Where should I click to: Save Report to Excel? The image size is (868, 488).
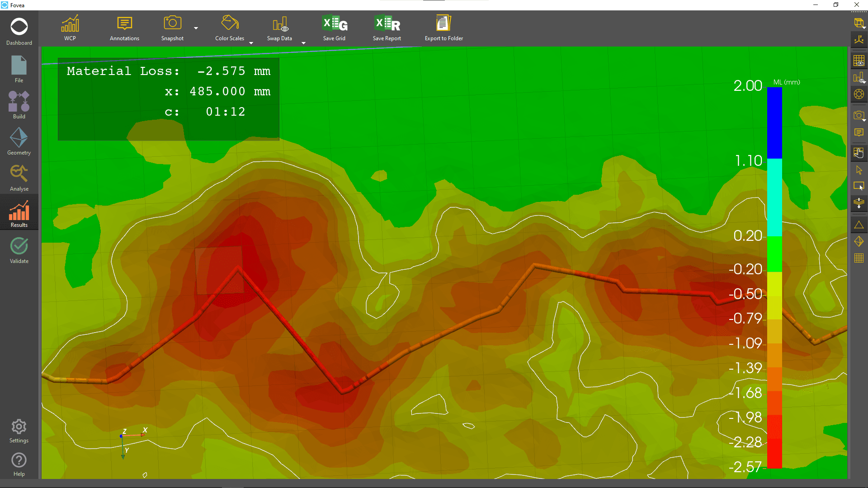387,28
